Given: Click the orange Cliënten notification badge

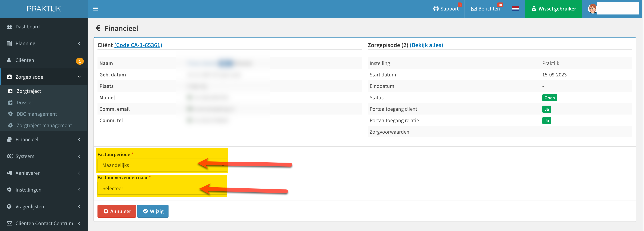Looking at the screenshot, I should (80, 61).
